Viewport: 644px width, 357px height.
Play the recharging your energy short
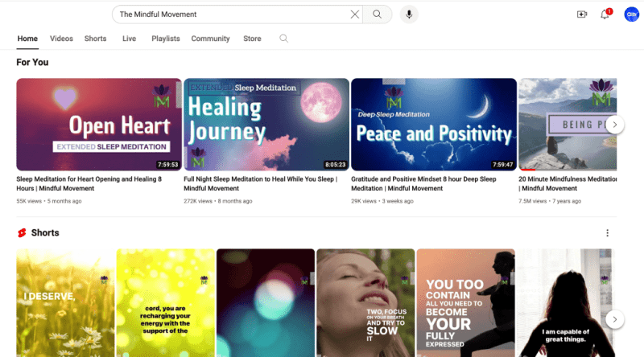point(166,303)
